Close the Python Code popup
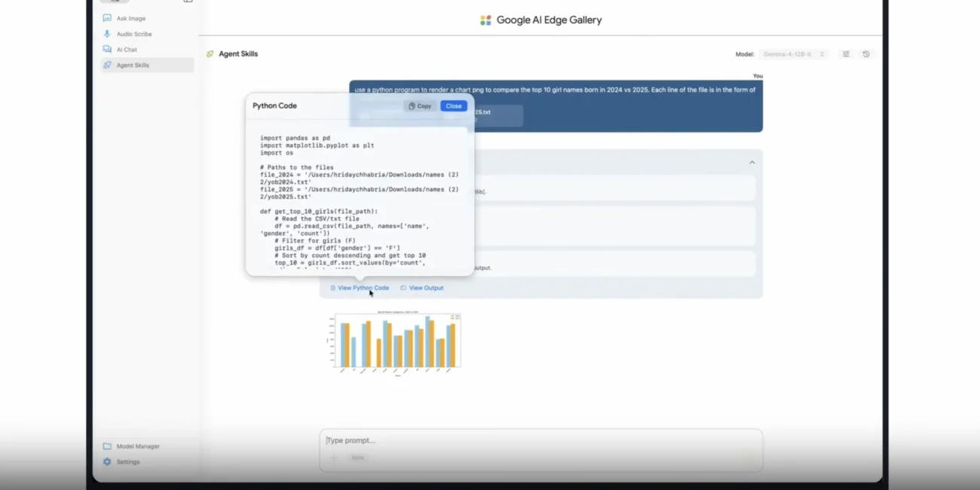Image resolution: width=980 pixels, height=490 pixels. (x=454, y=106)
